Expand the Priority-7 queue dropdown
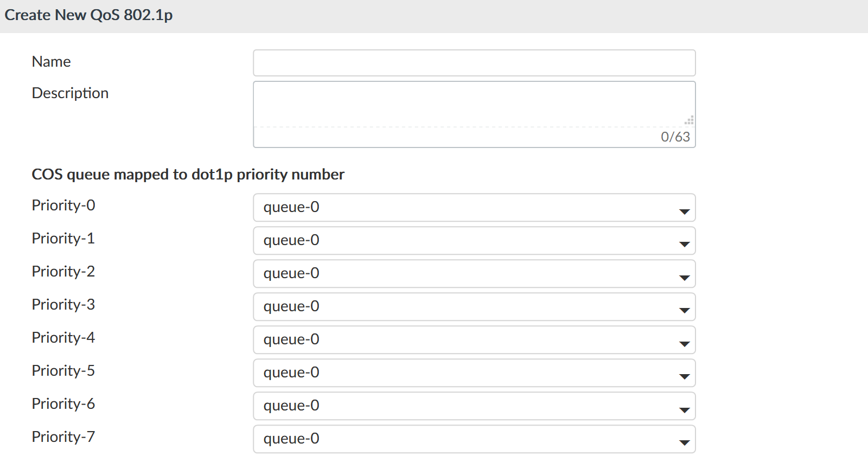 tap(474, 439)
